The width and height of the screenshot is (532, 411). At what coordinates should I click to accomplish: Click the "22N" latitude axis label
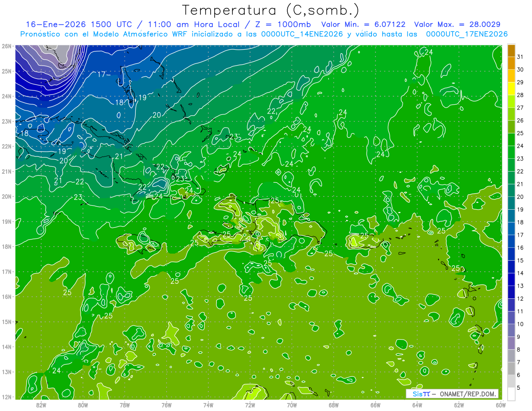coord(7,146)
